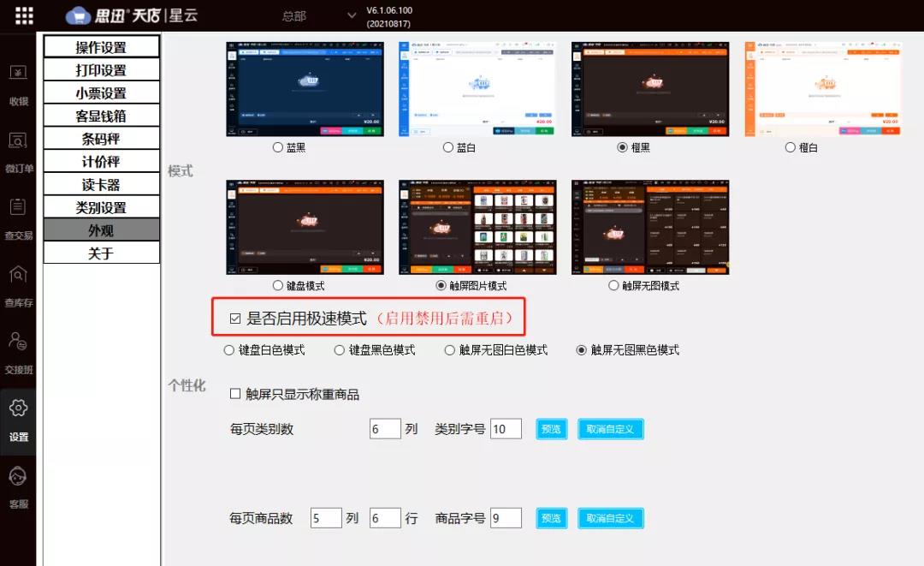
Task: Choose the 橙白 color theme
Action: click(790, 147)
